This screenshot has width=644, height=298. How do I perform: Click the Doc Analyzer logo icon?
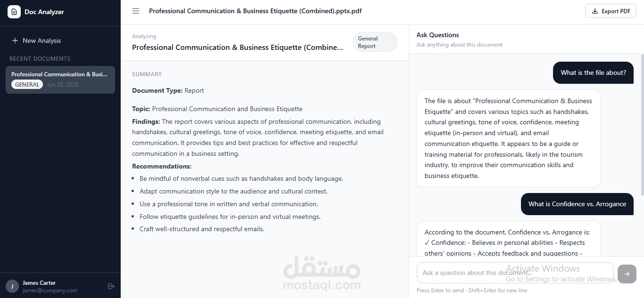click(x=14, y=12)
